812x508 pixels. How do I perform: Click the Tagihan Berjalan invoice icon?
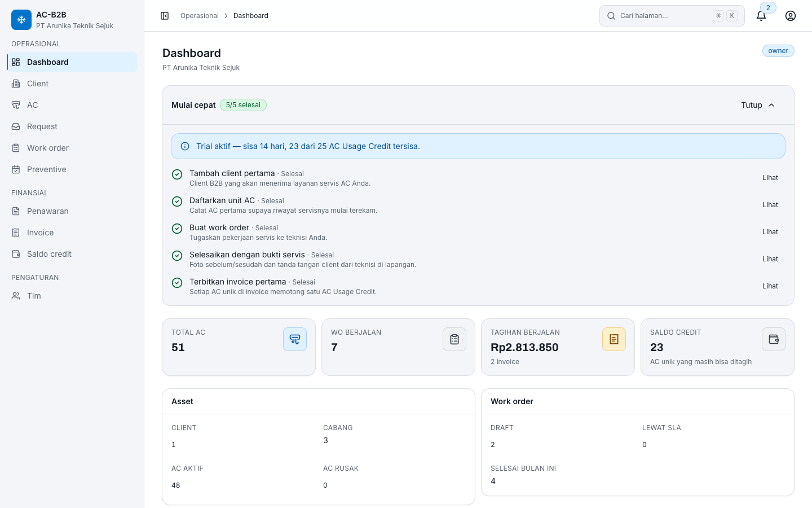(x=614, y=339)
